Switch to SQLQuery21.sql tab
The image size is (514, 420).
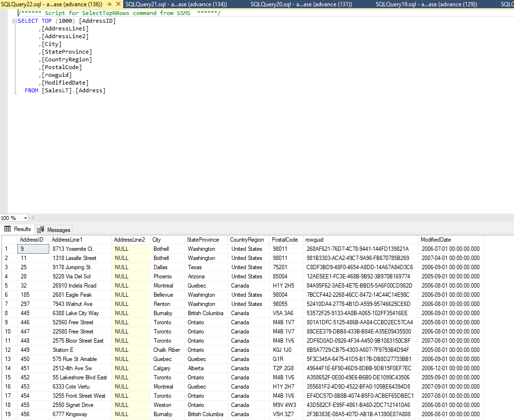pos(176,4)
